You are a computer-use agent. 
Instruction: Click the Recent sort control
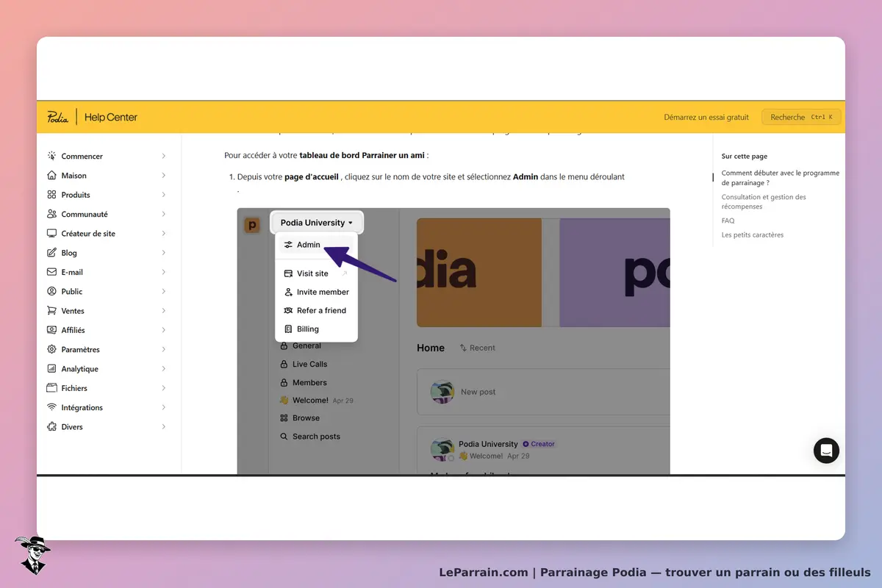[477, 348]
